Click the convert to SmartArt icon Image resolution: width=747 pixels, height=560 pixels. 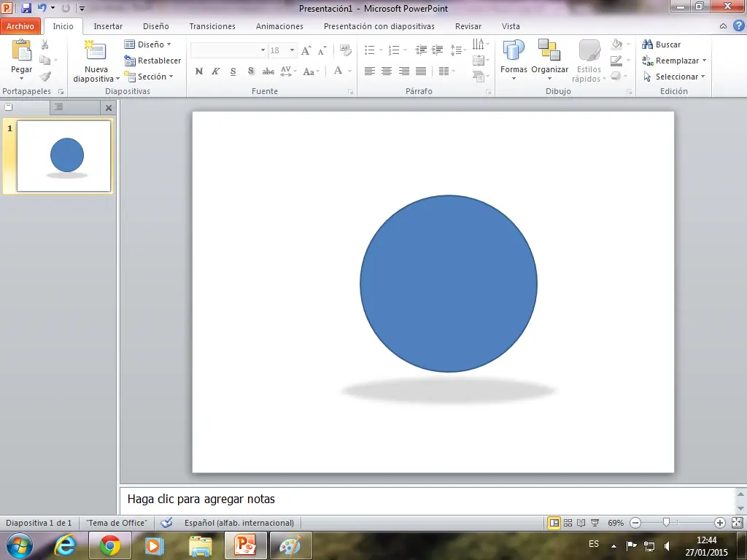(480, 76)
